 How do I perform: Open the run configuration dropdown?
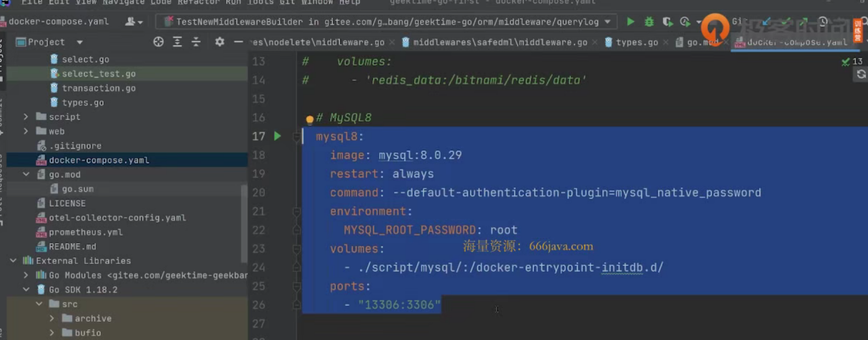(607, 22)
